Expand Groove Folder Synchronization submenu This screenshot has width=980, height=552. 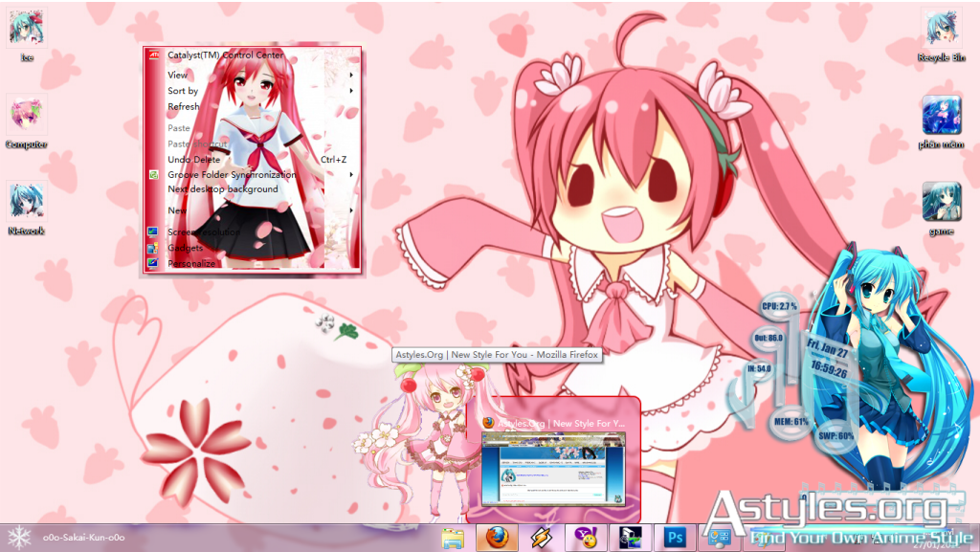[x=231, y=175]
